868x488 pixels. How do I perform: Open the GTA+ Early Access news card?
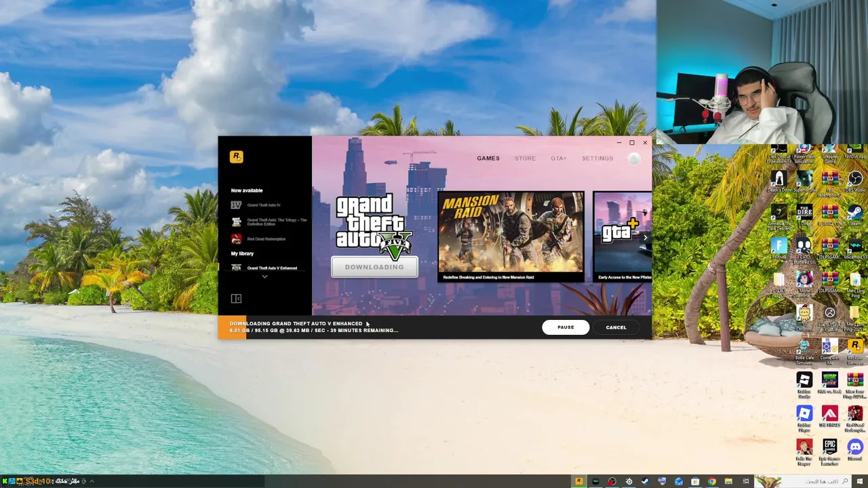pyautogui.click(x=623, y=237)
